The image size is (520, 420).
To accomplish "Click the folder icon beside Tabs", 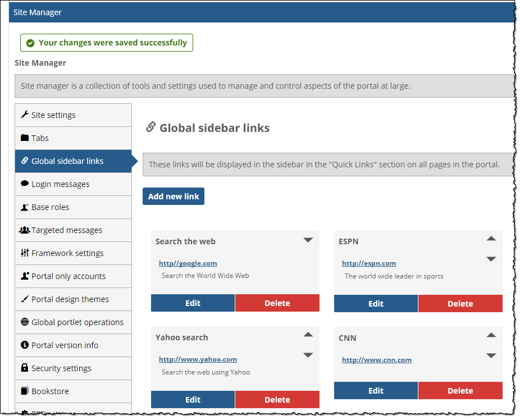I will (25, 138).
